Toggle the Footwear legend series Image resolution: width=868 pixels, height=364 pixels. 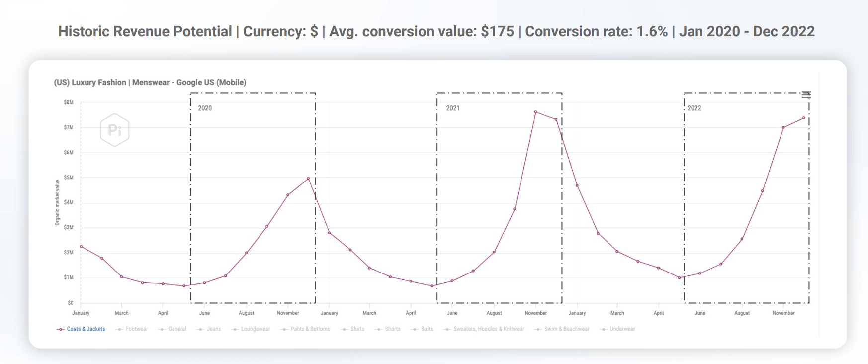(x=132, y=329)
